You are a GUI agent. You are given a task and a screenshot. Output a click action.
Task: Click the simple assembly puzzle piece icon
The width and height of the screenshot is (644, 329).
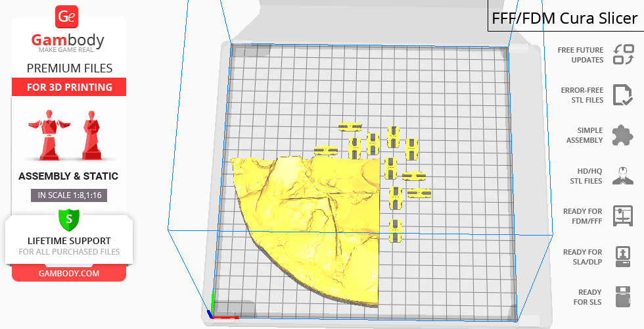click(x=622, y=136)
